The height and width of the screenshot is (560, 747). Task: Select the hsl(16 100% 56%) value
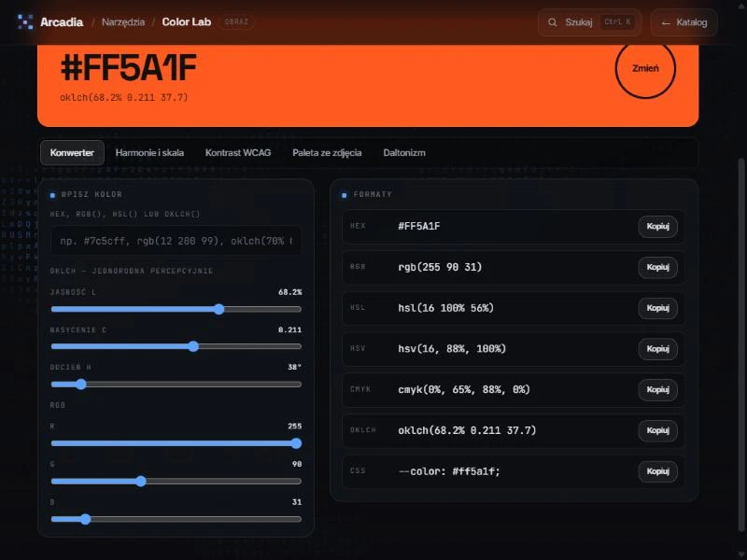tap(445, 308)
